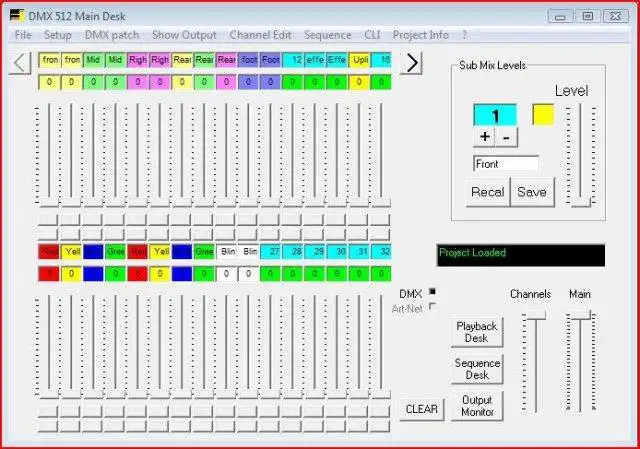Click the cyan sub mix number 1 box
This screenshot has height=449, width=640.
(495, 115)
